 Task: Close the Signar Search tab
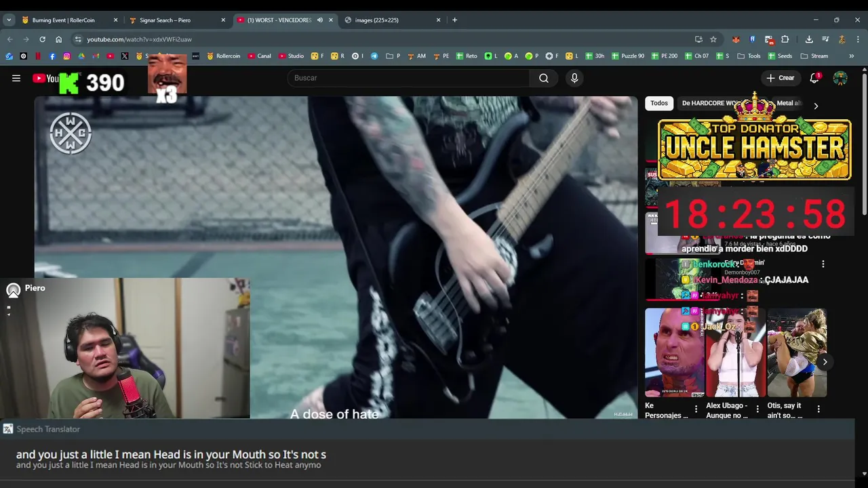point(223,20)
